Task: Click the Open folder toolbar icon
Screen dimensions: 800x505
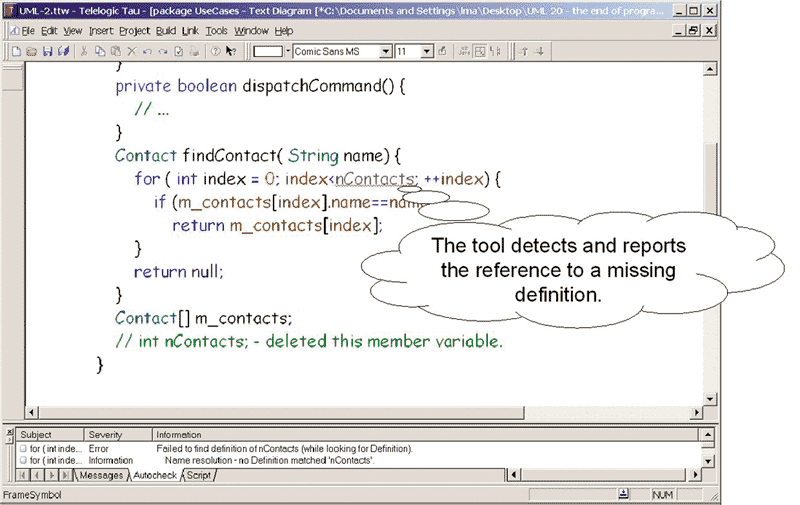Action: pyautogui.click(x=31, y=51)
